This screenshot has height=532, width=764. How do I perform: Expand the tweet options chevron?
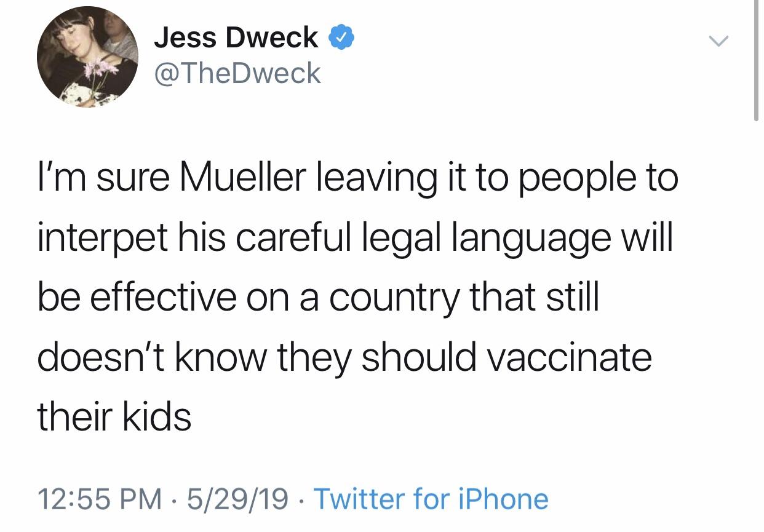click(x=718, y=41)
